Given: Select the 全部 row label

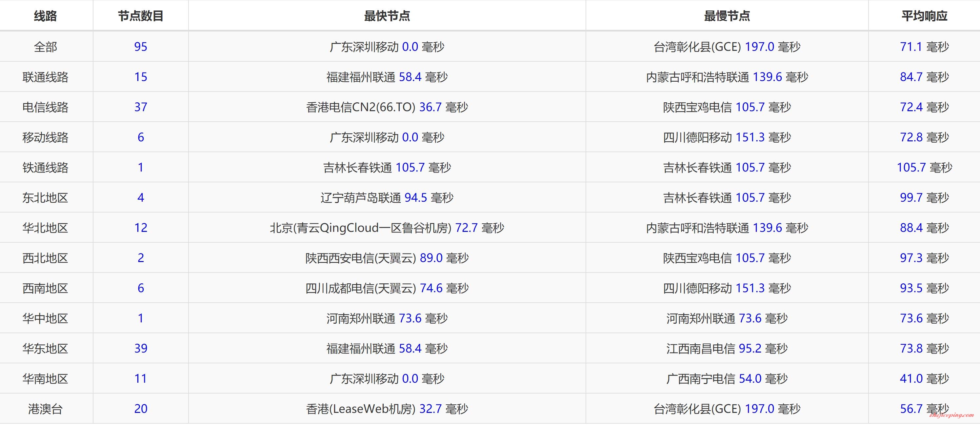Looking at the screenshot, I should 45,47.
